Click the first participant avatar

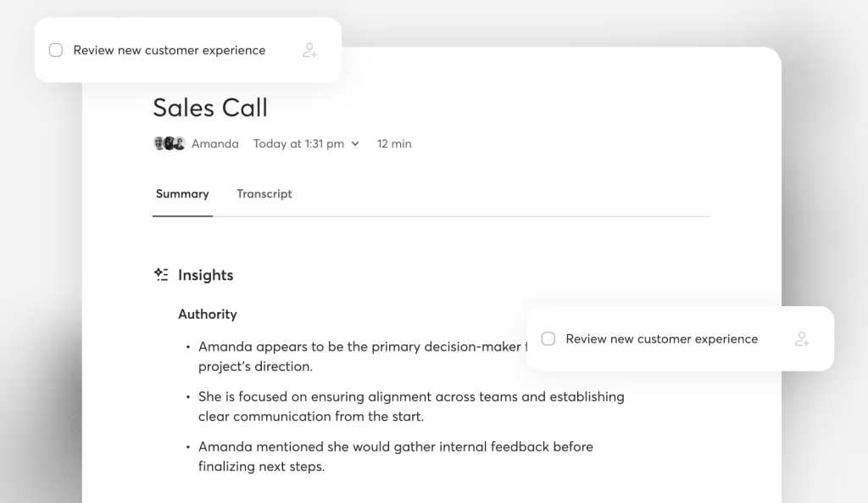pos(159,143)
